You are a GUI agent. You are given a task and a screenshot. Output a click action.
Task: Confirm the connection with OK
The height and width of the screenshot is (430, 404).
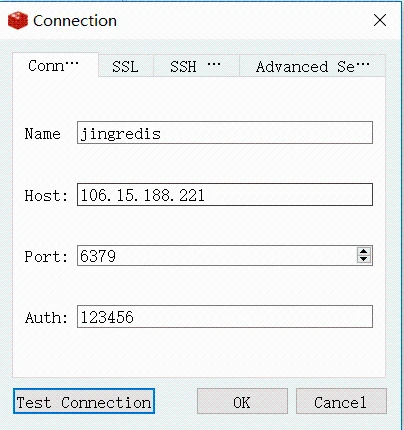[x=242, y=401]
